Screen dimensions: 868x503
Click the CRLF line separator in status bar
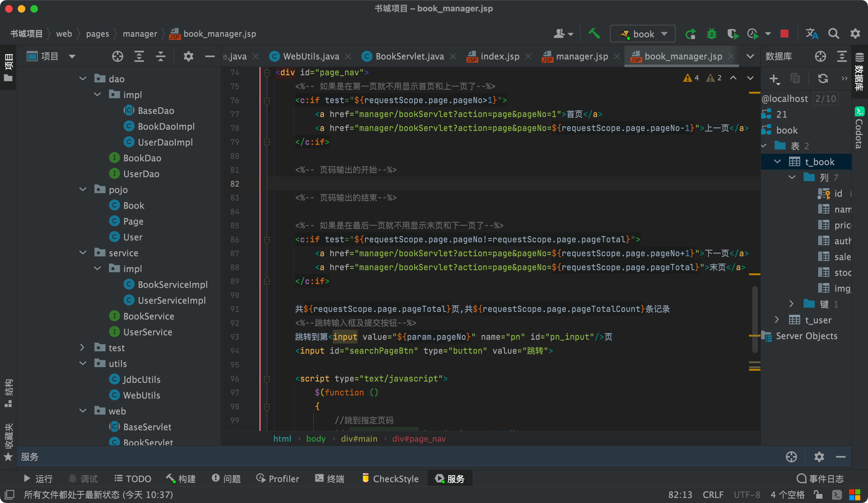pos(713,495)
